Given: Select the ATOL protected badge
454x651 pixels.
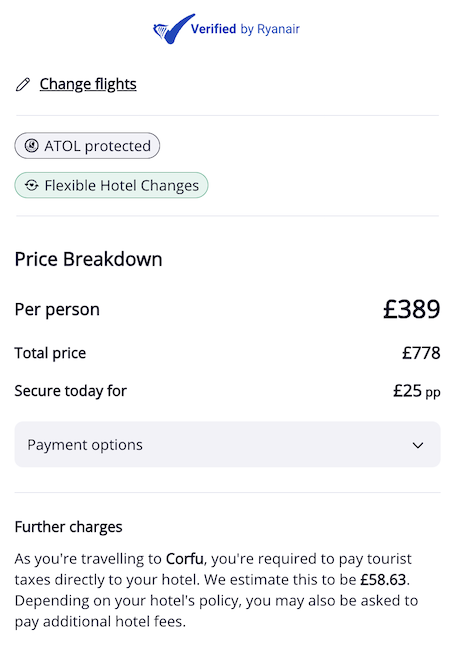Looking at the screenshot, I should (87, 146).
